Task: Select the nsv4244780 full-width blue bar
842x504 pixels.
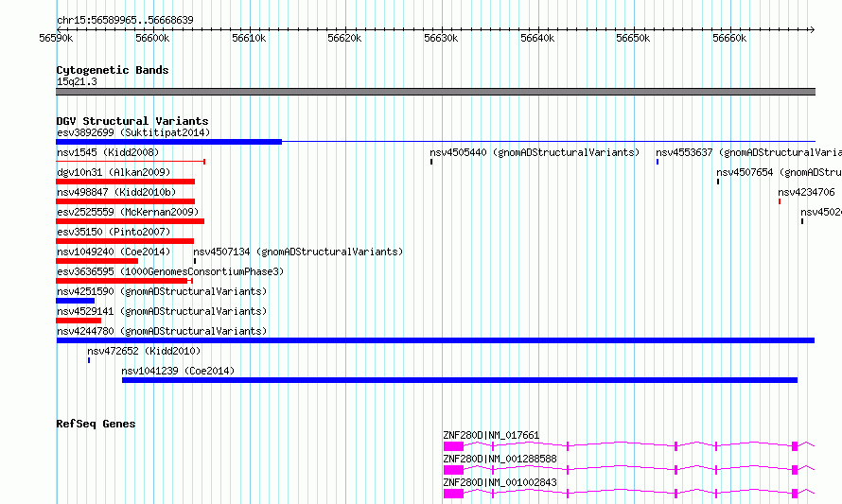Action: (x=435, y=340)
